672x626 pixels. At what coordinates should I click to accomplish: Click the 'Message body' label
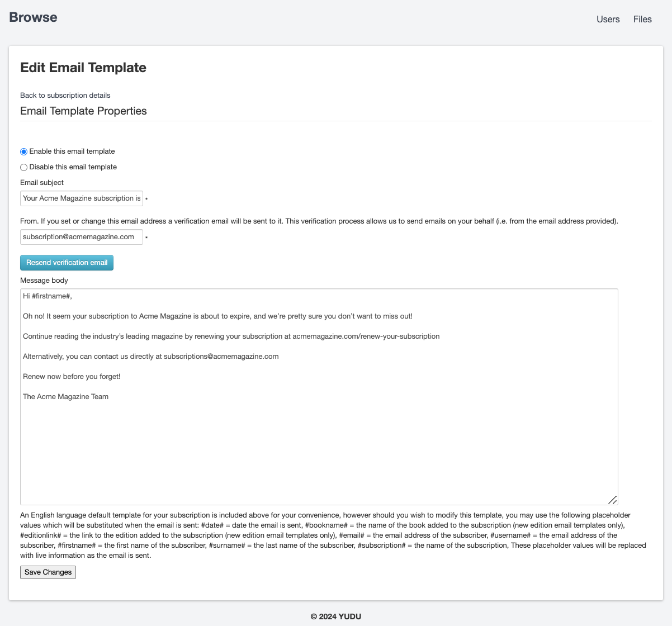click(44, 281)
